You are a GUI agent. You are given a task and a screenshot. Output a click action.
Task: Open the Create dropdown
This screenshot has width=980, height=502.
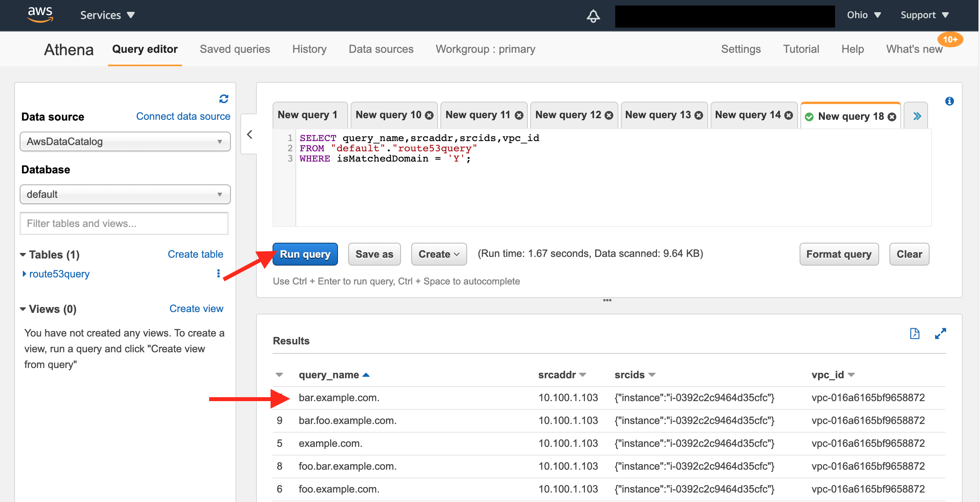click(x=438, y=254)
